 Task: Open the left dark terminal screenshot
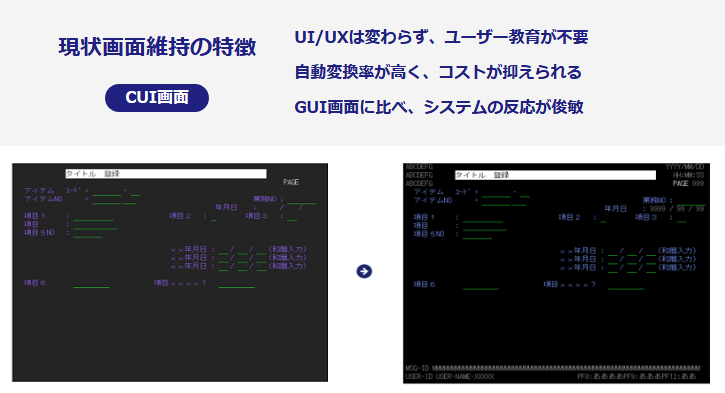170,272
